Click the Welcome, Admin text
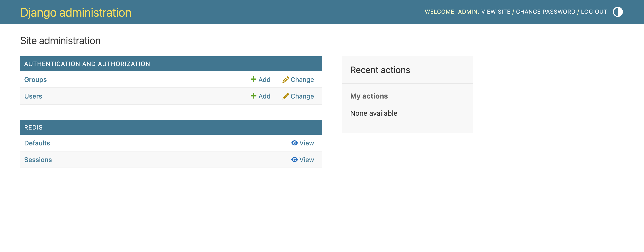The width and height of the screenshot is (644, 252). click(x=452, y=12)
